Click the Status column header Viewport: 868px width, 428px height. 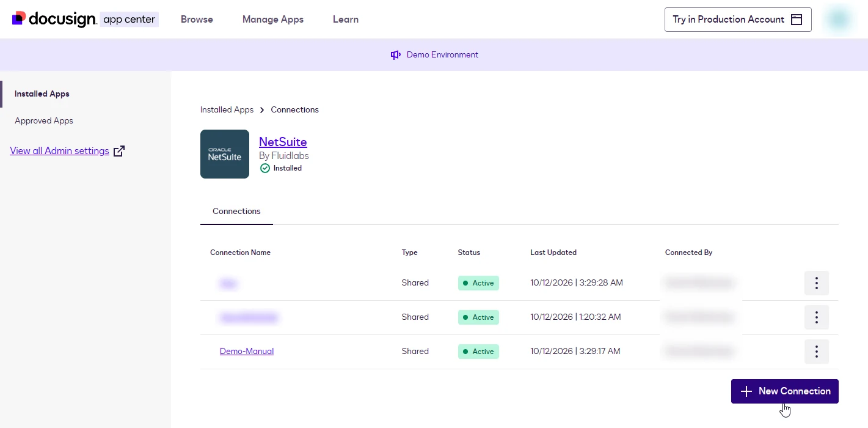click(x=469, y=253)
